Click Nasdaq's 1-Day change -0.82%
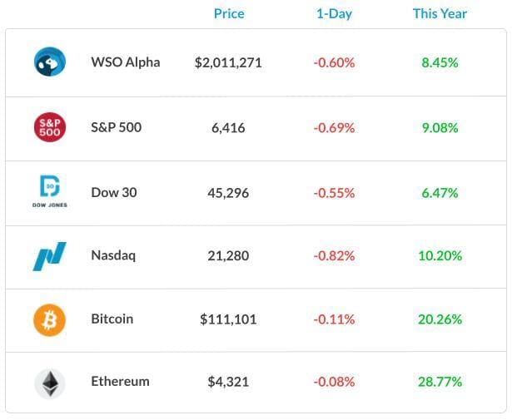This screenshot has height=420, width=512. pos(334,255)
